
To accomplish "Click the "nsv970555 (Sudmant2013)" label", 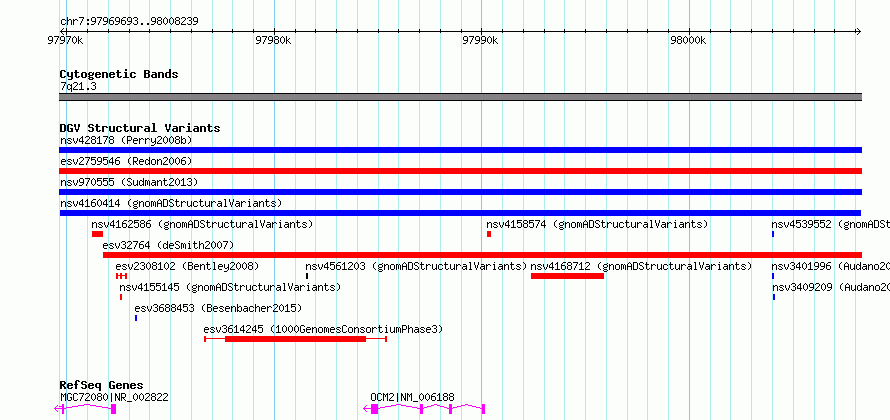I will click(129, 182).
